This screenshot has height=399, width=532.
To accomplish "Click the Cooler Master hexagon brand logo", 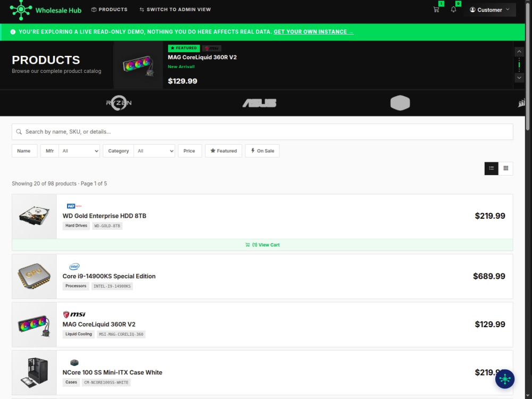I will click(x=400, y=103).
